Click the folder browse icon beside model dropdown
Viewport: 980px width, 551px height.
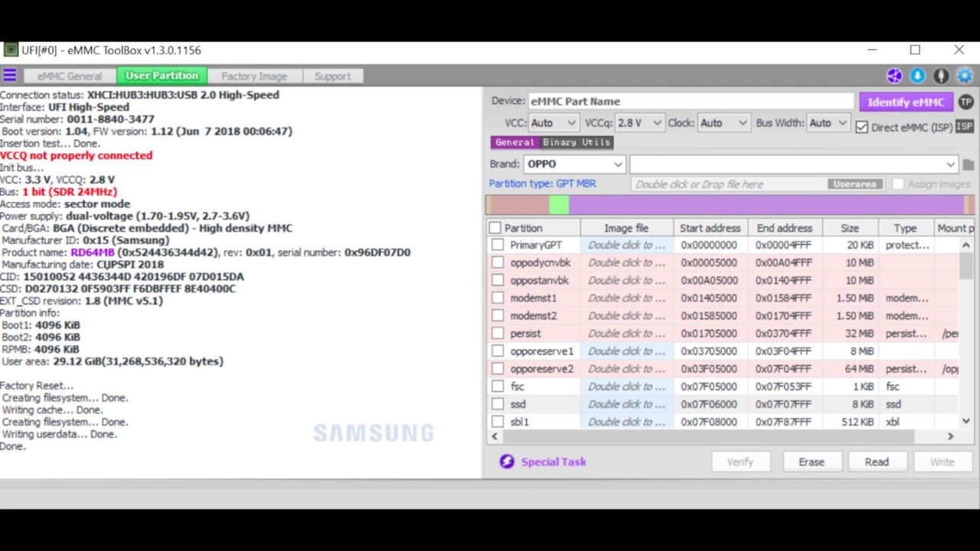(969, 165)
